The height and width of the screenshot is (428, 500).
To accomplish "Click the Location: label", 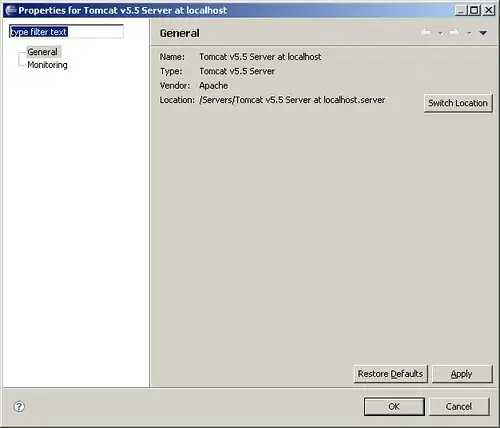I will (177, 100).
